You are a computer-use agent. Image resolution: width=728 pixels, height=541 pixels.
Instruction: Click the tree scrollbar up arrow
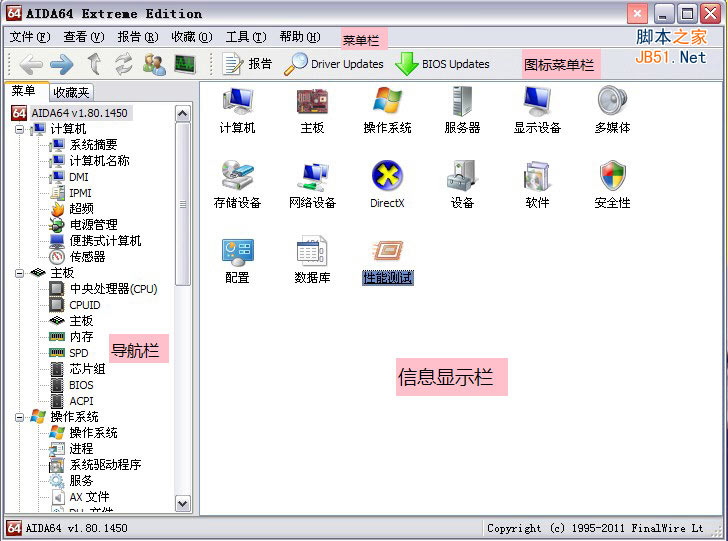tap(183, 113)
